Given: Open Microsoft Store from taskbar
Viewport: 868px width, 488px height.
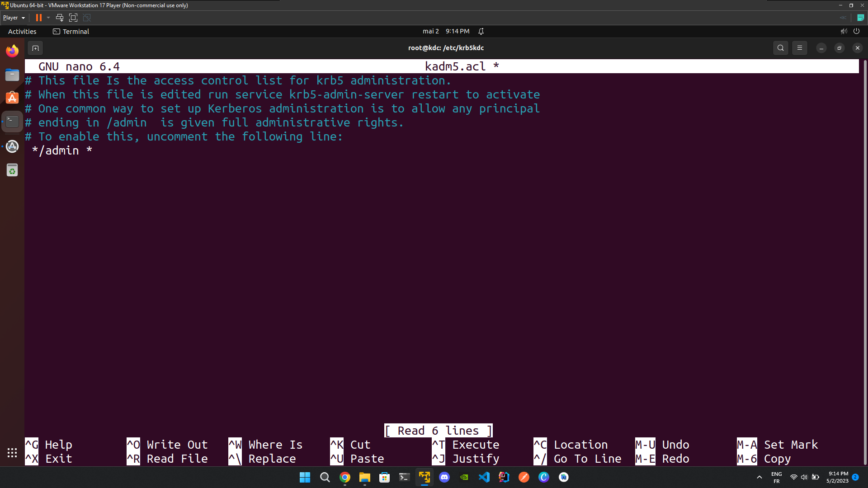Looking at the screenshot, I should pyautogui.click(x=385, y=477).
